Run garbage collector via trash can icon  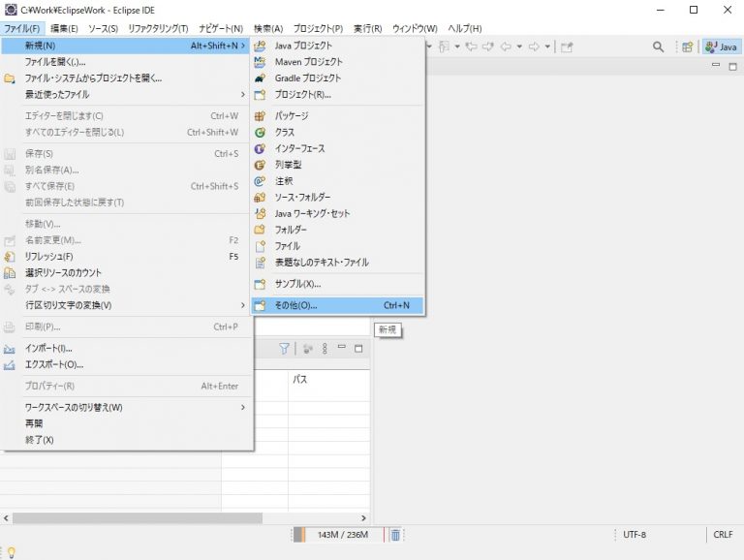[395, 535]
